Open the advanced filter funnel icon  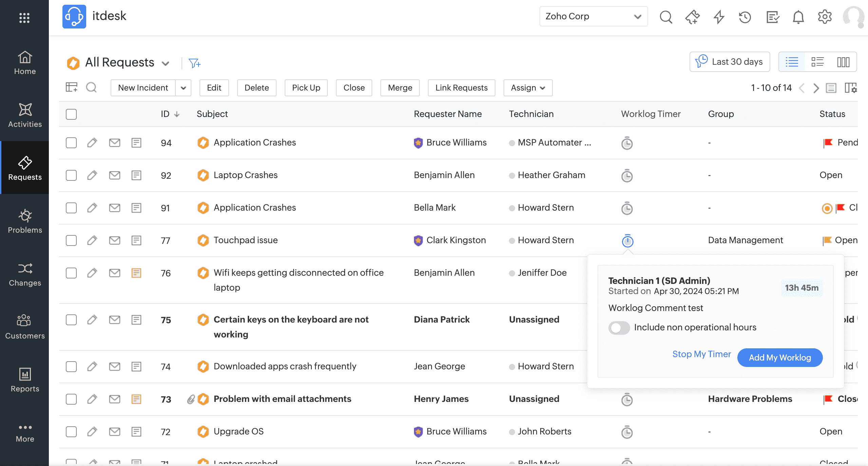tap(194, 63)
